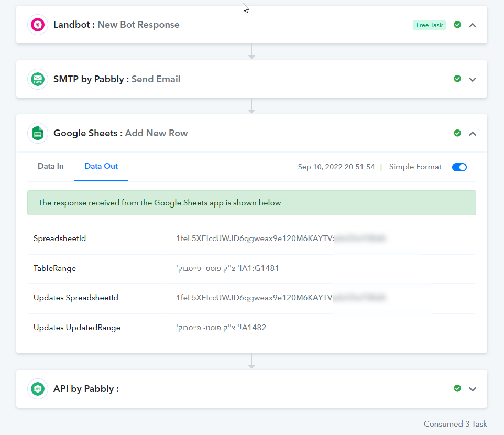Click the Sep 10, 2022 20:51:54 timestamp
This screenshot has height=435, width=504.
[x=336, y=167]
